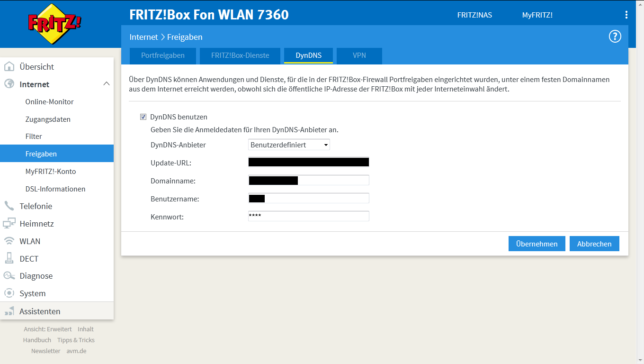Open the Tipps & Tricks link
Image resolution: width=644 pixels, height=364 pixels.
tap(76, 340)
